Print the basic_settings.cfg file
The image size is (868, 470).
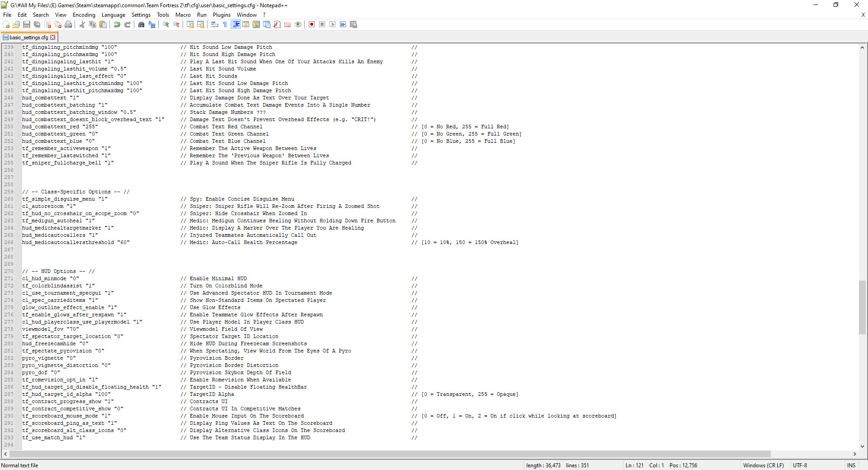click(x=68, y=24)
